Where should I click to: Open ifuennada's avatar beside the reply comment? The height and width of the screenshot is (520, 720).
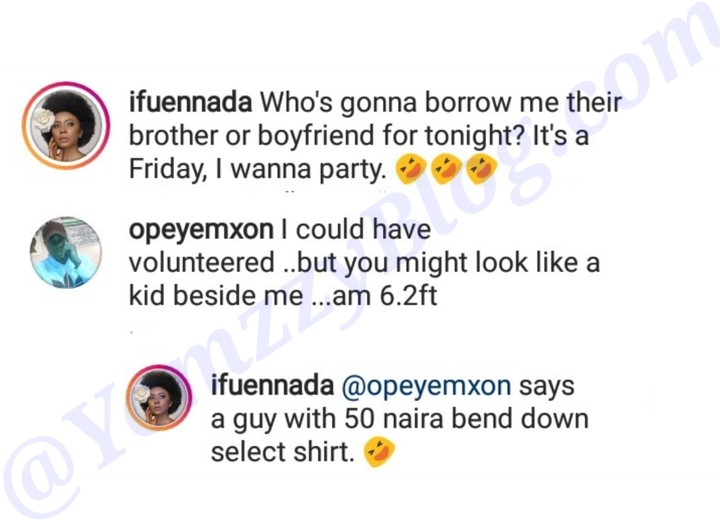tap(160, 396)
